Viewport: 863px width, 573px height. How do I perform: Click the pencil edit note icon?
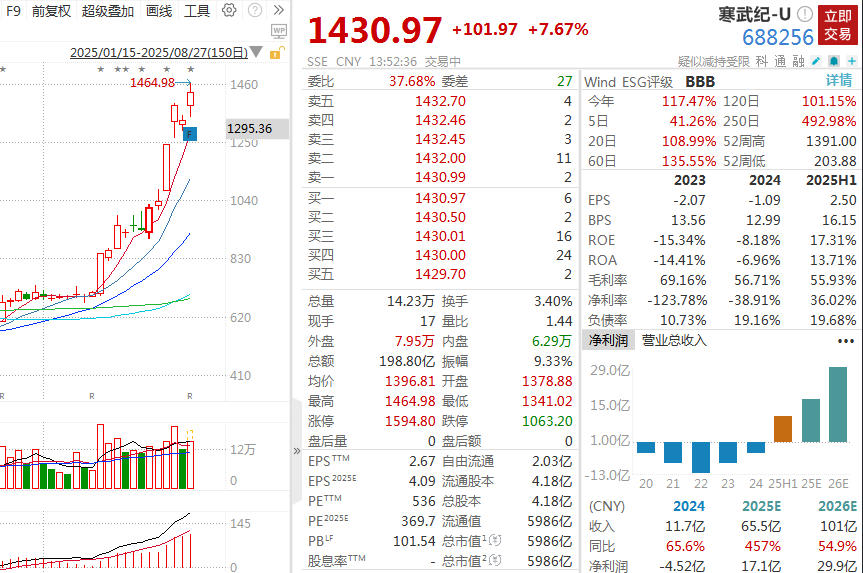click(816, 61)
